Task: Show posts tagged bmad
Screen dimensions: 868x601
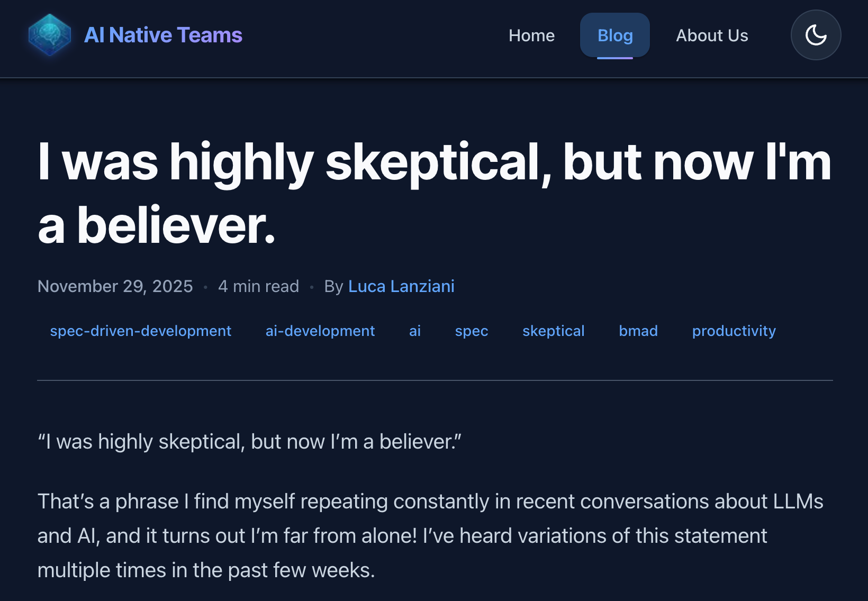Action: (x=638, y=331)
